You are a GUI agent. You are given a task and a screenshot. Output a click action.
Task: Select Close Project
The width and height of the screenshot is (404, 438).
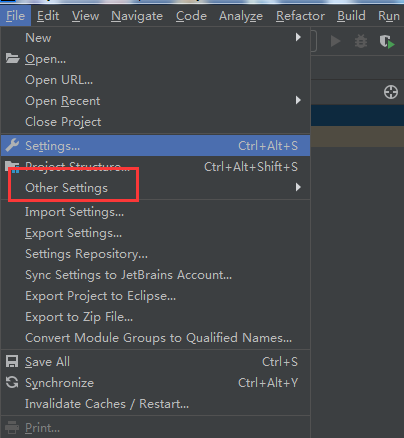[155, 122]
